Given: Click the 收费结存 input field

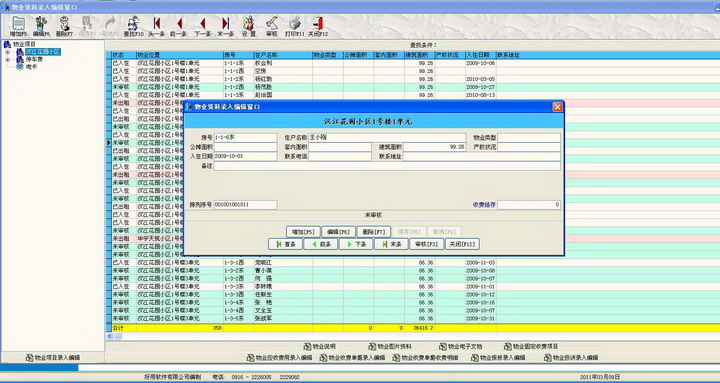Looking at the screenshot, I should coord(529,204).
